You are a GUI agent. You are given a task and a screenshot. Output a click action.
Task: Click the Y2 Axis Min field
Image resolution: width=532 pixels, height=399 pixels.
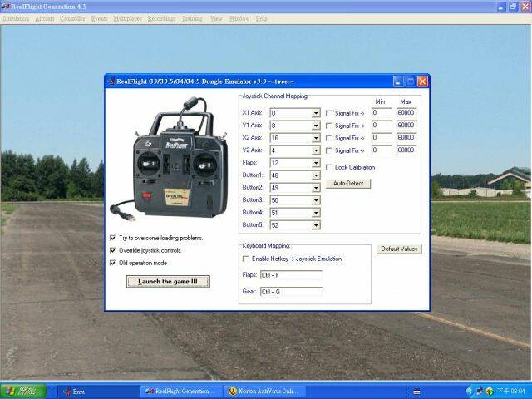(382, 150)
